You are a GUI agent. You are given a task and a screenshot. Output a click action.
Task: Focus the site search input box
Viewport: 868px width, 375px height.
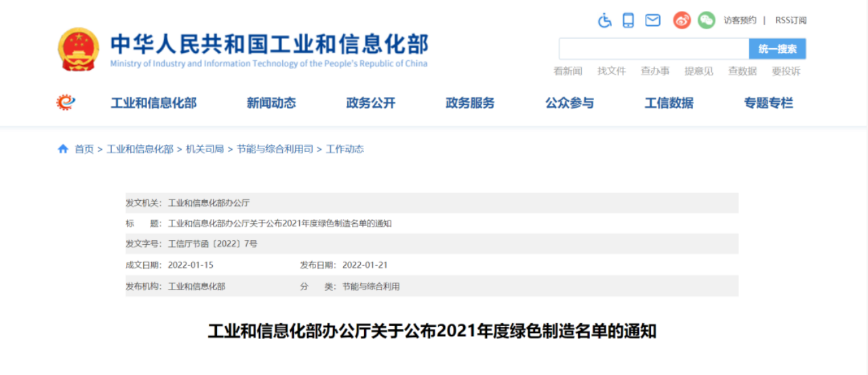[654, 49]
